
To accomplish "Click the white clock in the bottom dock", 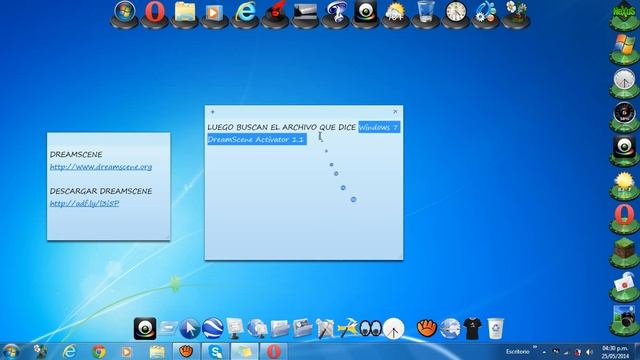I will (393, 329).
